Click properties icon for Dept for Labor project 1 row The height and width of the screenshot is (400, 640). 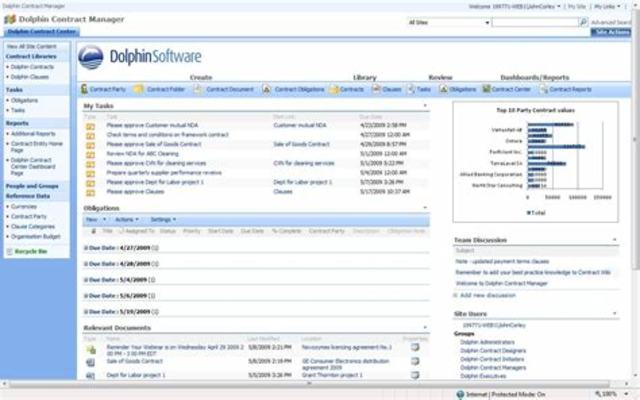click(x=415, y=375)
